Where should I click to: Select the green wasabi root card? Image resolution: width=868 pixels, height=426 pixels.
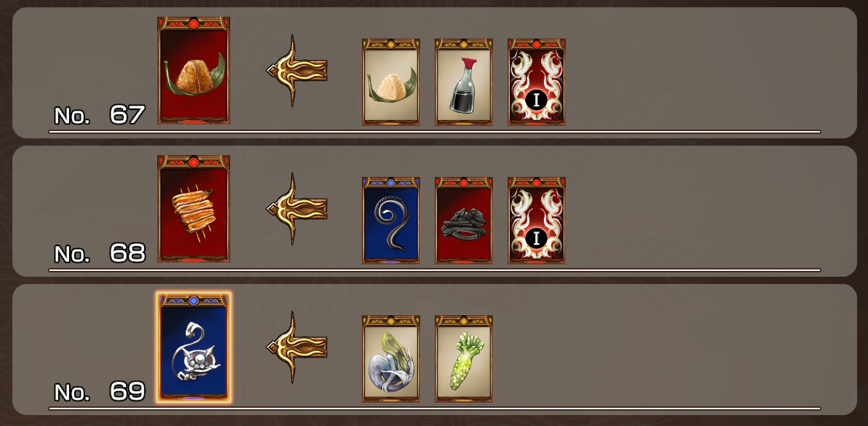point(463,358)
